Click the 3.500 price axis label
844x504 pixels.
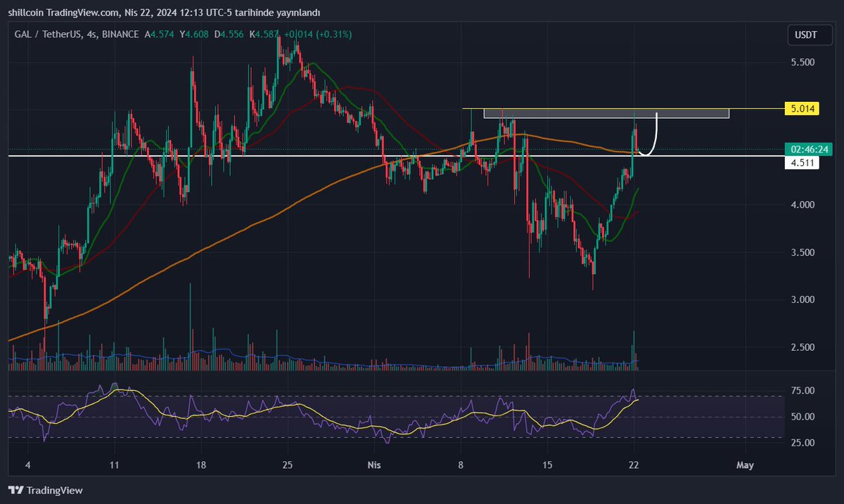[x=803, y=252]
